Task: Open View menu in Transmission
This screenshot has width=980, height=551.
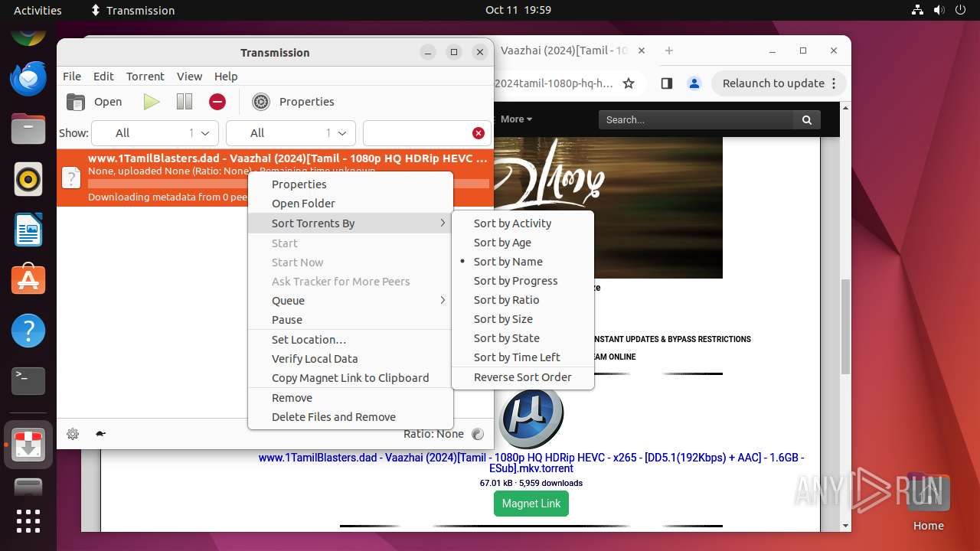Action: pos(189,77)
